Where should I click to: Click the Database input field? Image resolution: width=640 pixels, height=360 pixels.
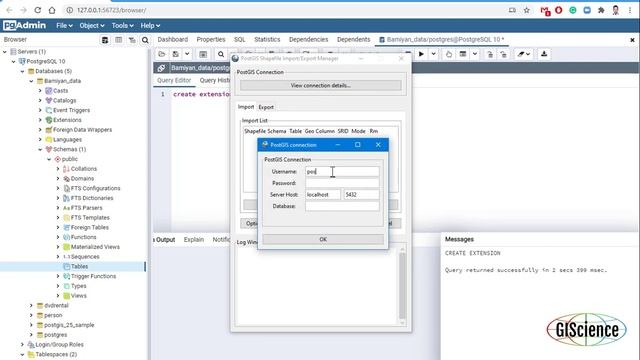point(342,206)
